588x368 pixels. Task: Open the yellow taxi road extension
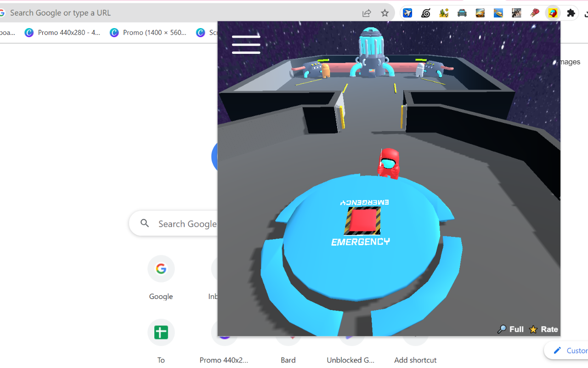pos(498,13)
